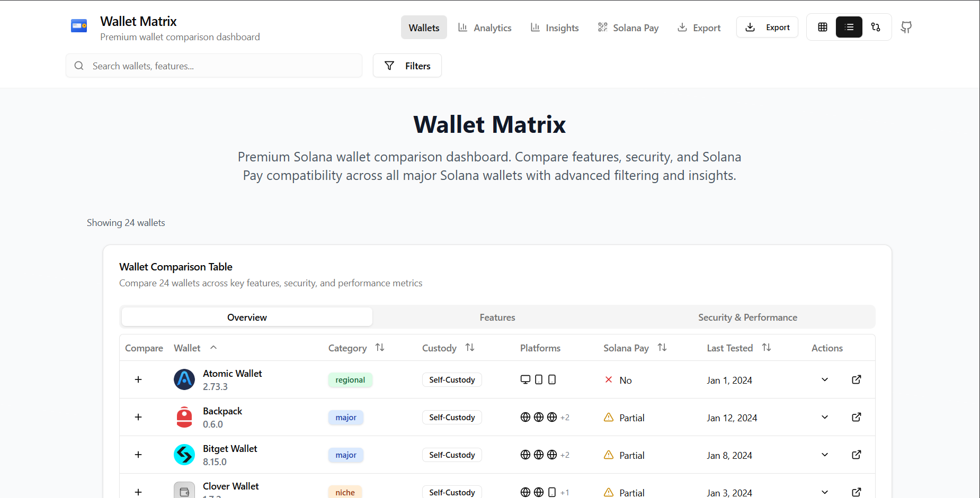This screenshot has width=980, height=498.
Task: Click the Solana Pay QR icon in navbar
Action: (602, 27)
